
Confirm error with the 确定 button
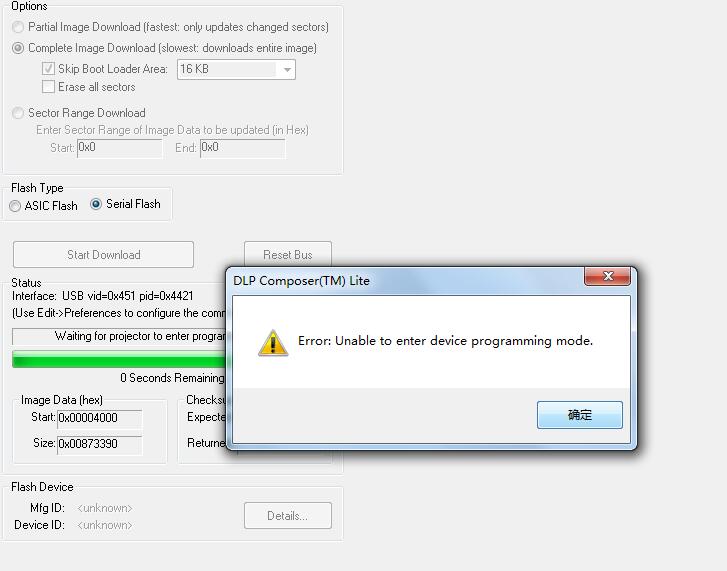(x=580, y=415)
